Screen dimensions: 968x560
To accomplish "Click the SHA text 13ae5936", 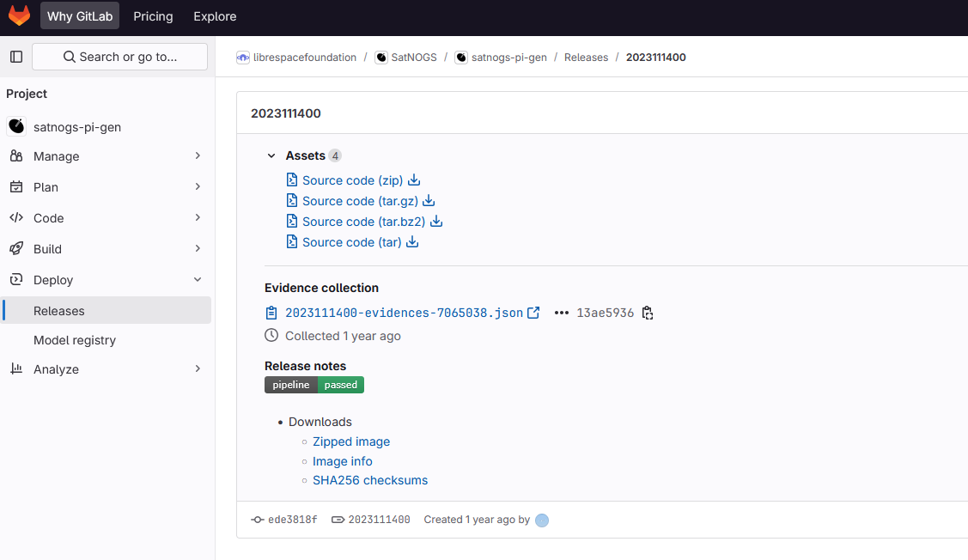I will click(x=605, y=313).
